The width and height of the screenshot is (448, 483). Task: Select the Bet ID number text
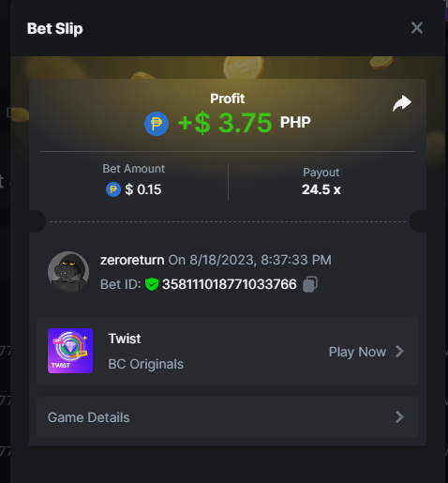coord(230,284)
